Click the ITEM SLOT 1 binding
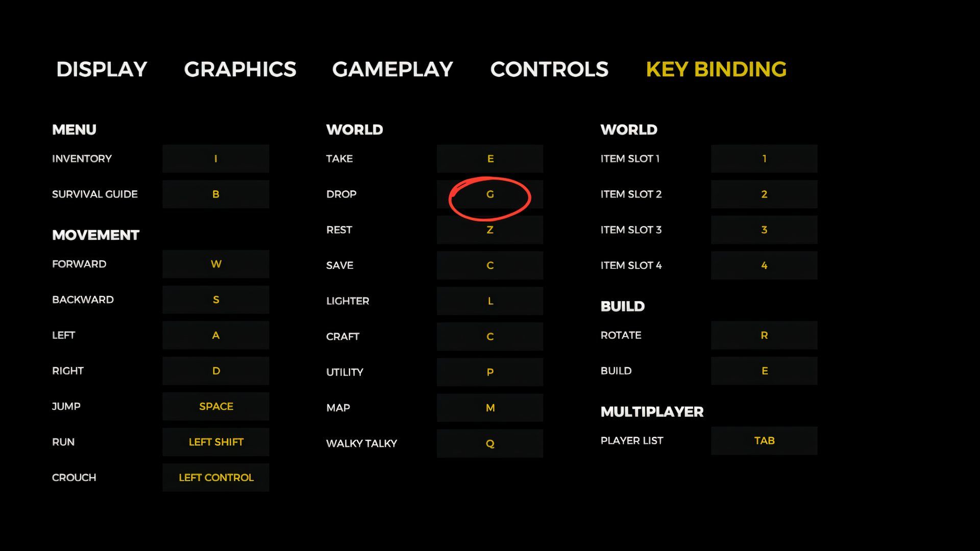The image size is (980, 551). [764, 158]
